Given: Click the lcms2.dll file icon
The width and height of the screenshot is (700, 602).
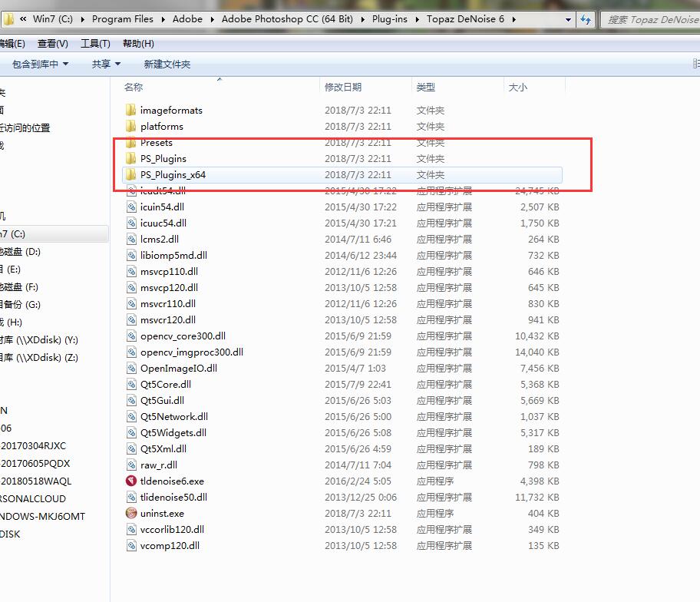Looking at the screenshot, I should pos(131,239).
